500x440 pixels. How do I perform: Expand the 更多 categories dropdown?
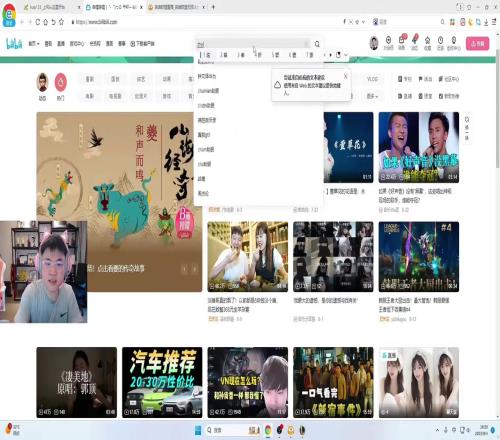coord(373,96)
